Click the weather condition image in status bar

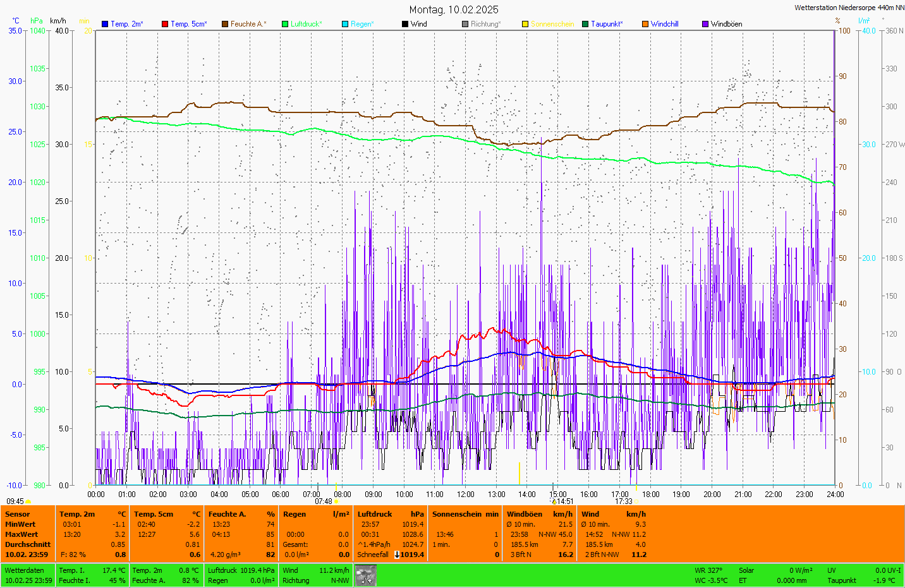click(x=366, y=575)
